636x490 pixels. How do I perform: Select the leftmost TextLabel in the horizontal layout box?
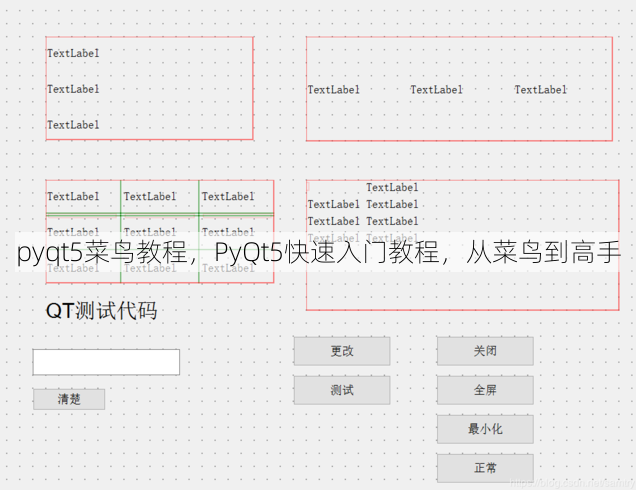pyautogui.click(x=333, y=90)
